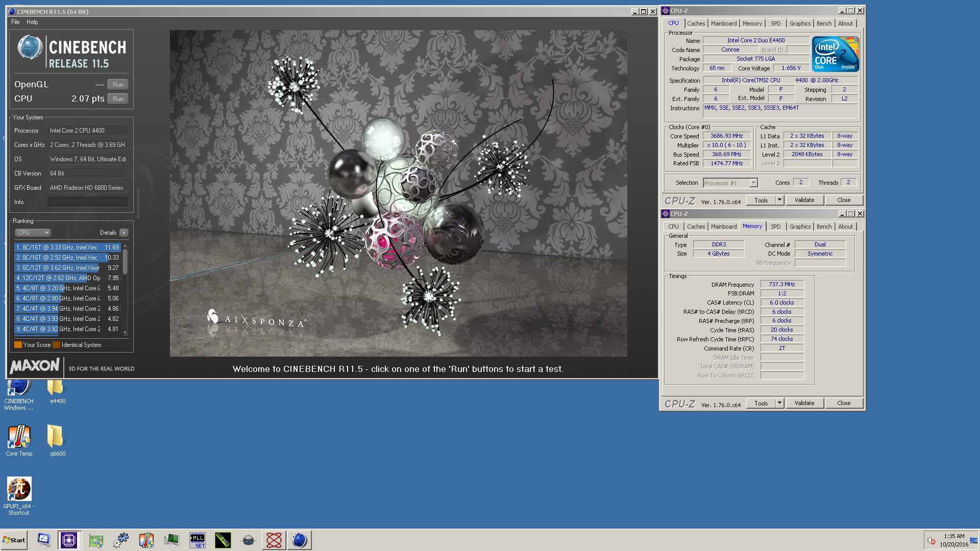This screenshot has width=980, height=551.
Task: Select ranking entry 4 12C/12T AMD
Action: [67, 278]
